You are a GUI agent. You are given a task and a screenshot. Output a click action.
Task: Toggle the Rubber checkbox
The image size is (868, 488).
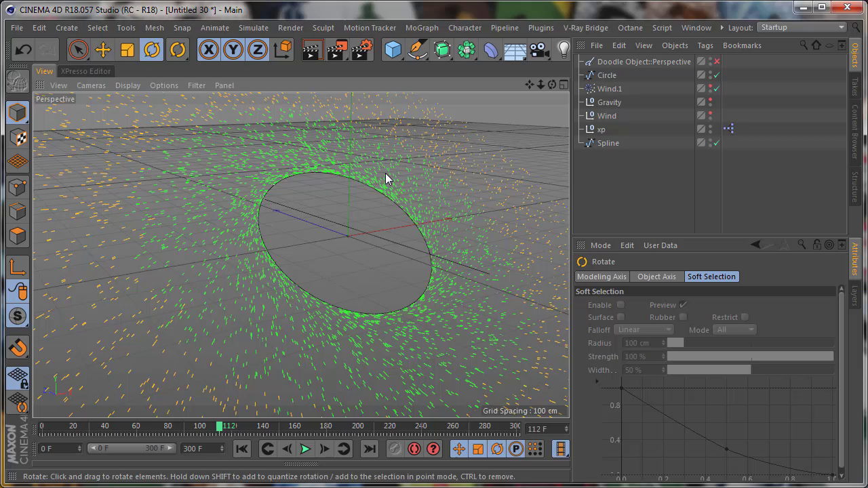[683, 317]
